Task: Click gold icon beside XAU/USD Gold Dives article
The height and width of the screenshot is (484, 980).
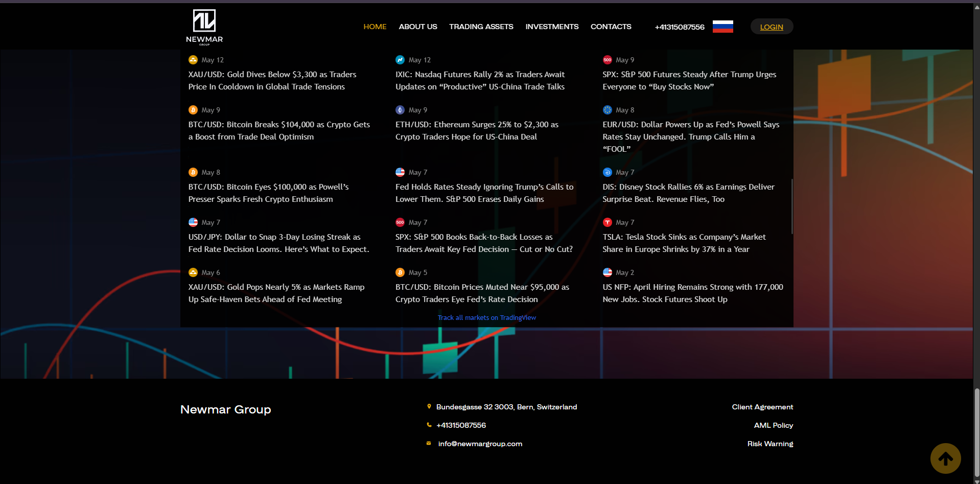Action: tap(193, 60)
